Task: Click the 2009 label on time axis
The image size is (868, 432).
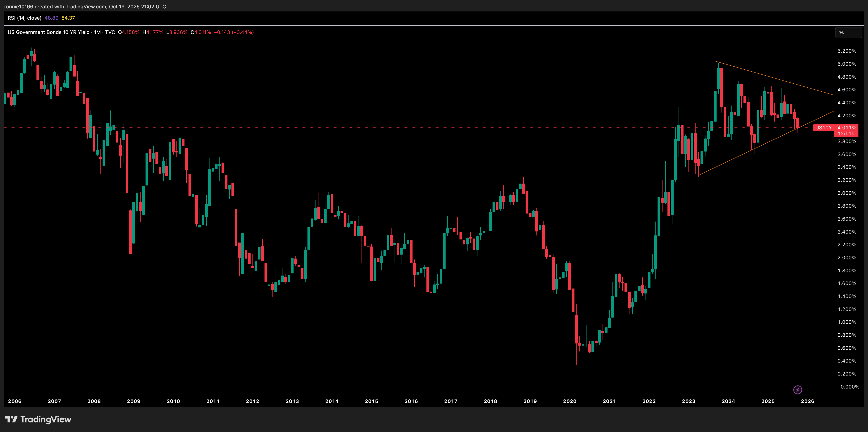Action: 133,401
